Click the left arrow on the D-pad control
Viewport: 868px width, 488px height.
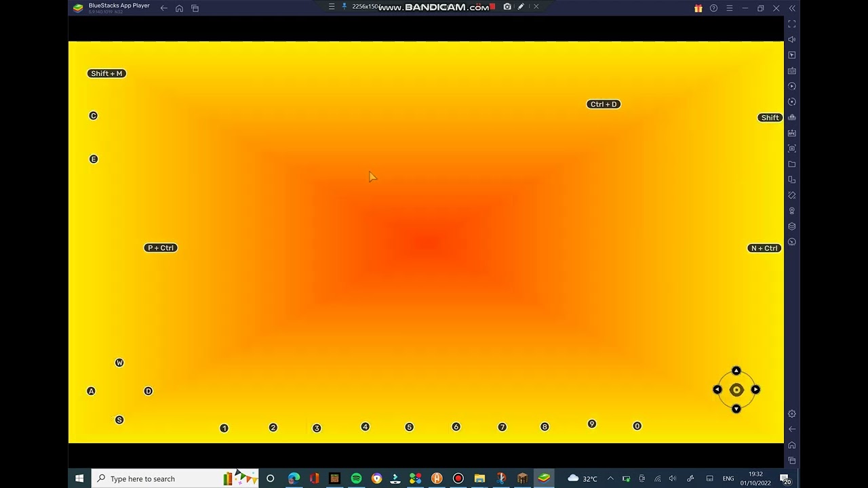tap(717, 390)
